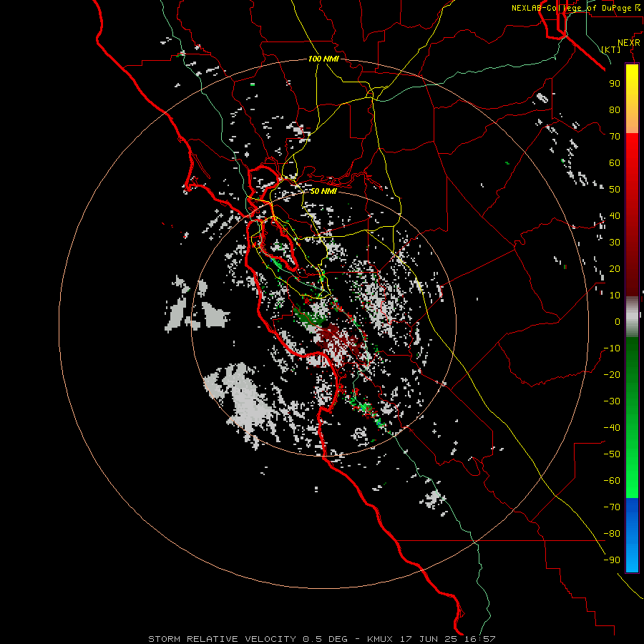
Task: Click the "NEXR" label above color bar
Action: click(629, 43)
